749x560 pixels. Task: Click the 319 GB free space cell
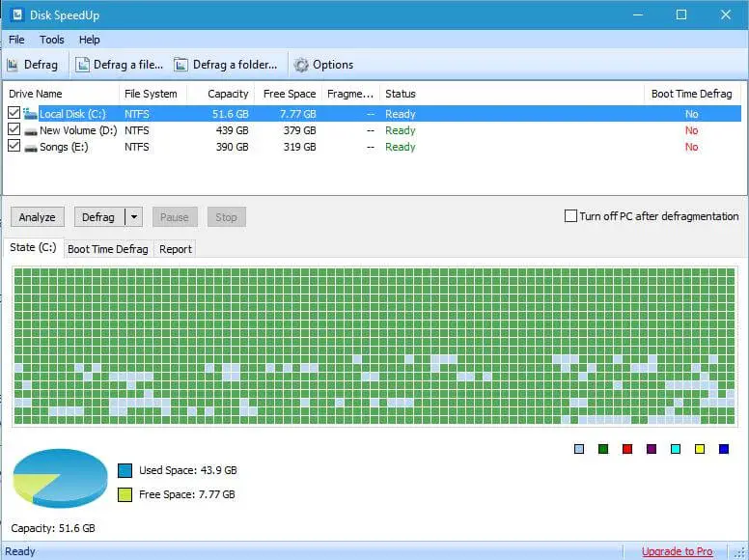[300, 147]
